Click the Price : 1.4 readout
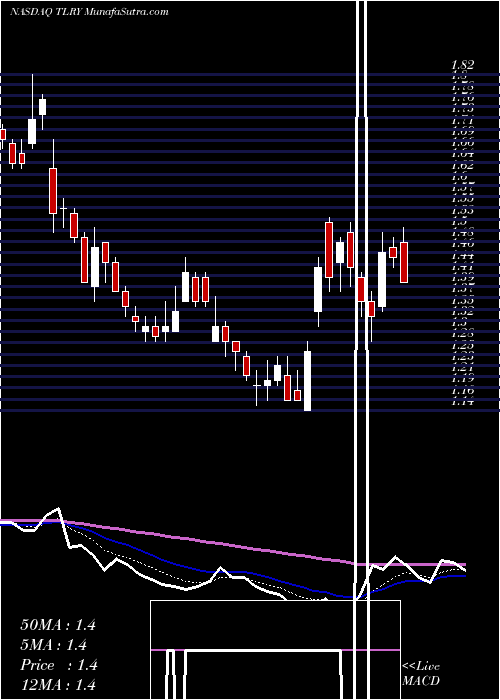This screenshot has height=700, width=500. [x=59, y=665]
